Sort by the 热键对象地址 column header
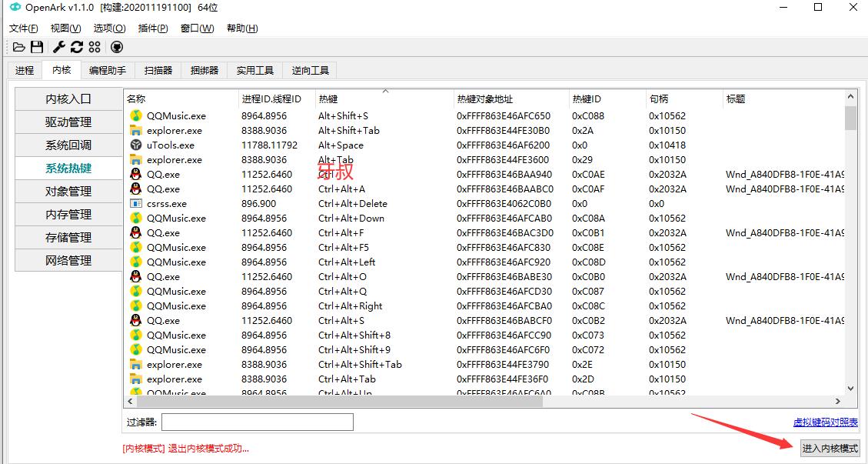 tap(511, 99)
